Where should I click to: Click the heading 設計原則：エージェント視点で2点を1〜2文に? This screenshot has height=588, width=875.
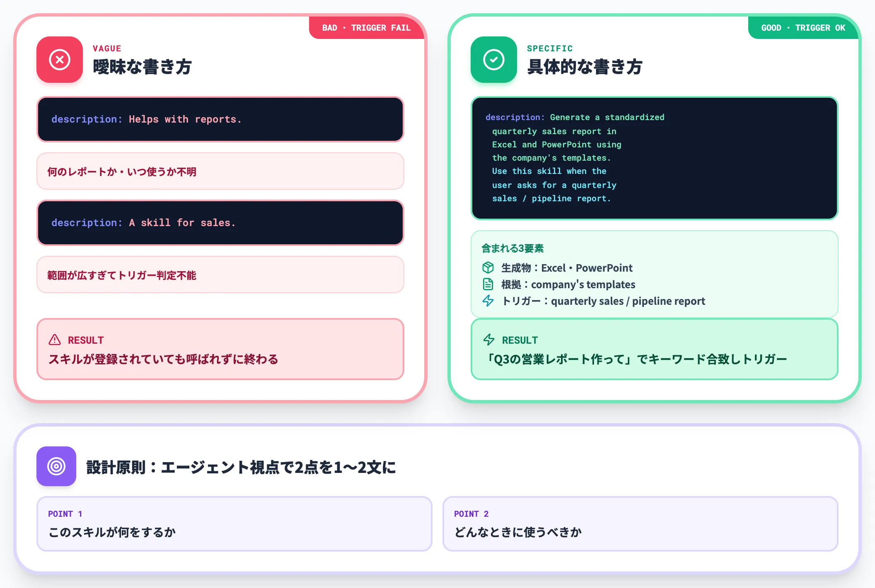241,468
